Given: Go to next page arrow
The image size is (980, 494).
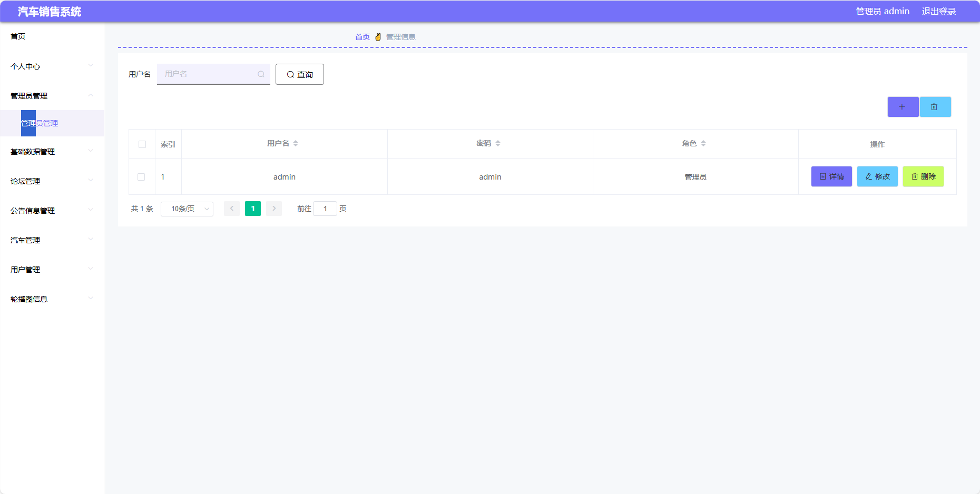Looking at the screenshot, I should click(274, 209).
